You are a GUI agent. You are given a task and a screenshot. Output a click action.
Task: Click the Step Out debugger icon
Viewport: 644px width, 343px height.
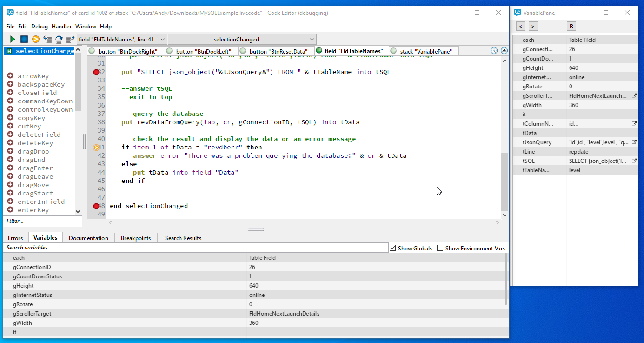pyautogui.click(x=70, y=40)
